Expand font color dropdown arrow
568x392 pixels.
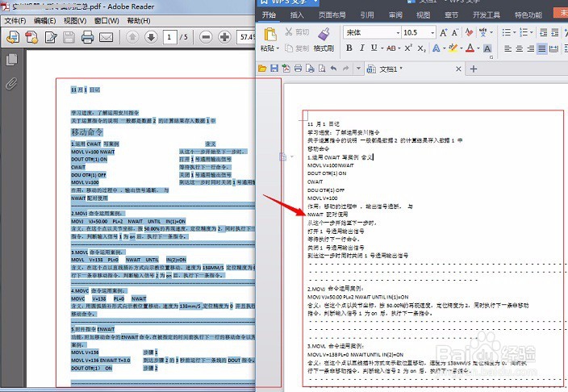click(478, 48)
